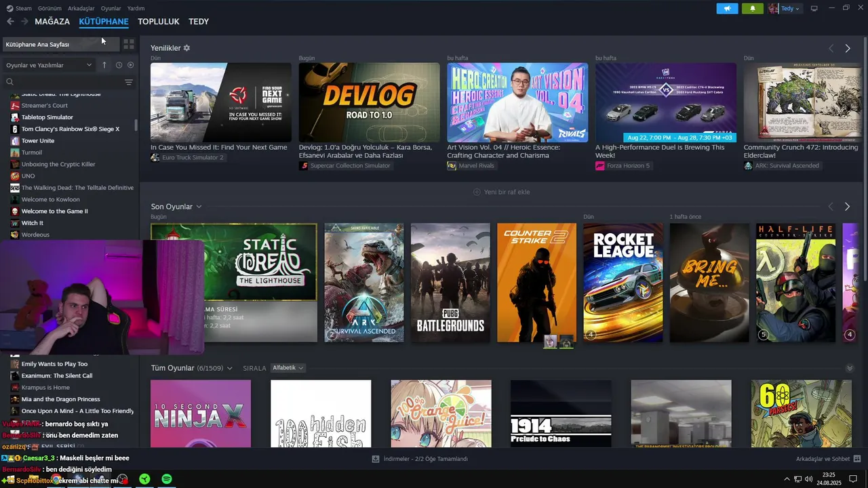Click the library search magnifier icon
The image size is (868, 488).
click(9, 82)
